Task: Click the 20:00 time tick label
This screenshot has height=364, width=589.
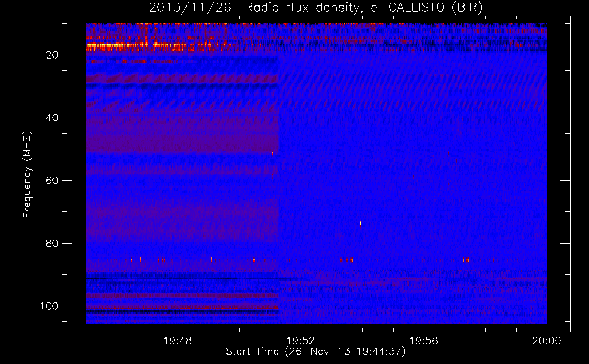Action: click(x=547, y=341)
